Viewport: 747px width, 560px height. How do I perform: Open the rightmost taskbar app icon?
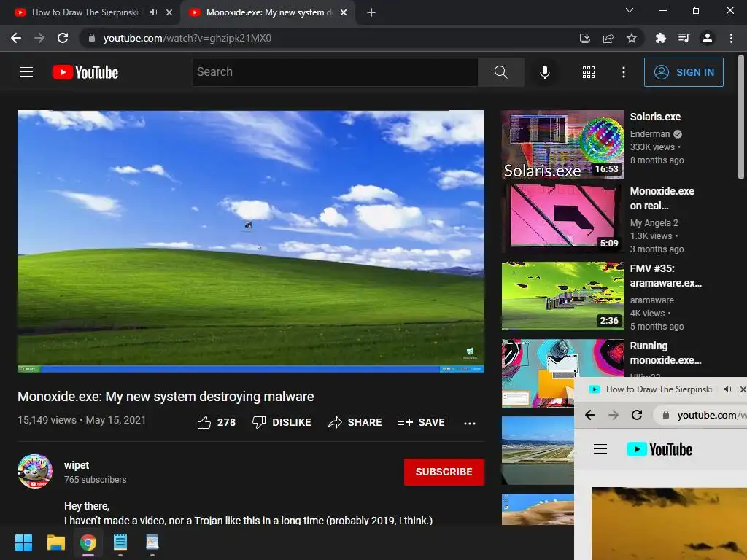click(x=152, y=542)
